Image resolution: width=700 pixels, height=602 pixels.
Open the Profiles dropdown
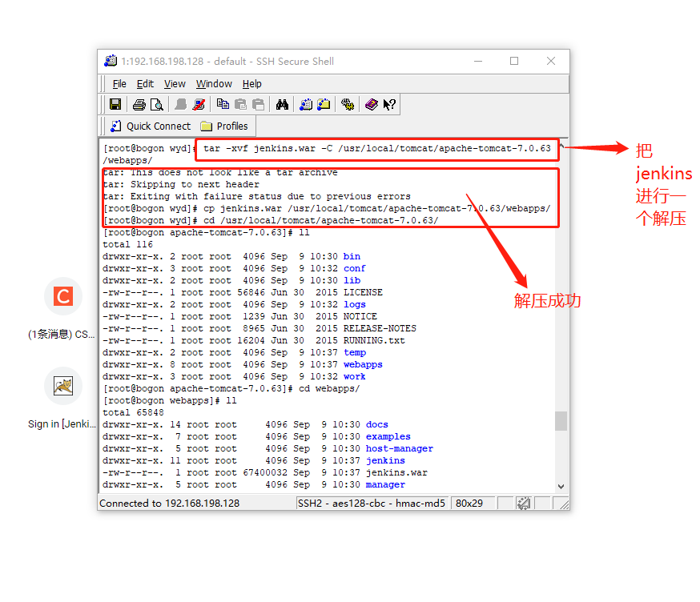click(x=224, y=126)
